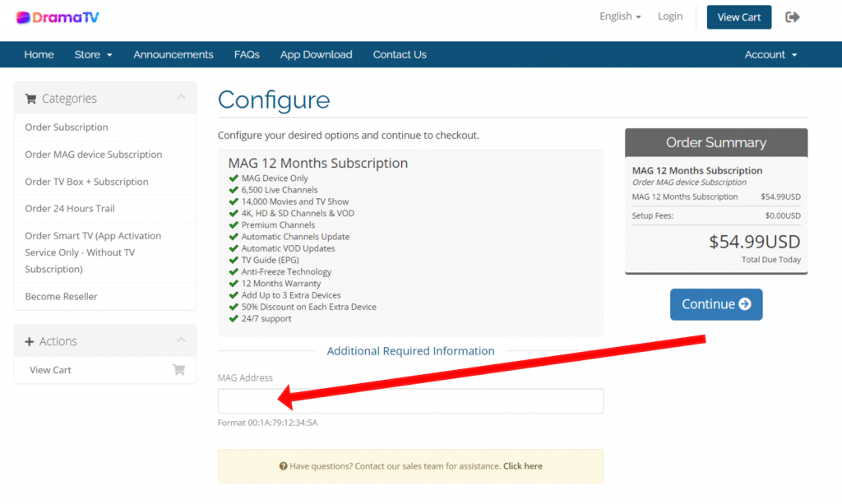Navigate to FAQs
This screenshot has height=504, width=842.
[x=247, y=54]
